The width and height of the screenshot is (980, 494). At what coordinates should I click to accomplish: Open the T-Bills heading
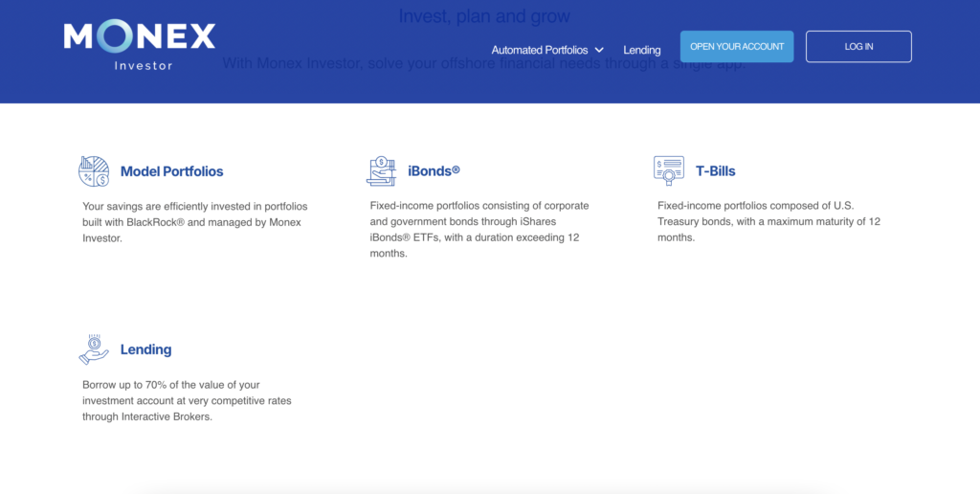point(716,171)
